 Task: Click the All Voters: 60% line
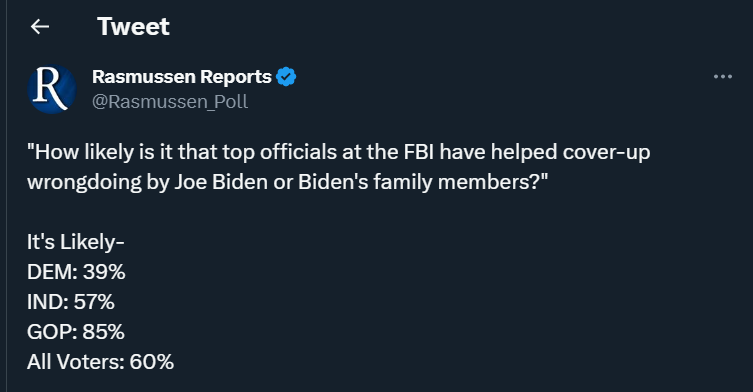(100, 362)
